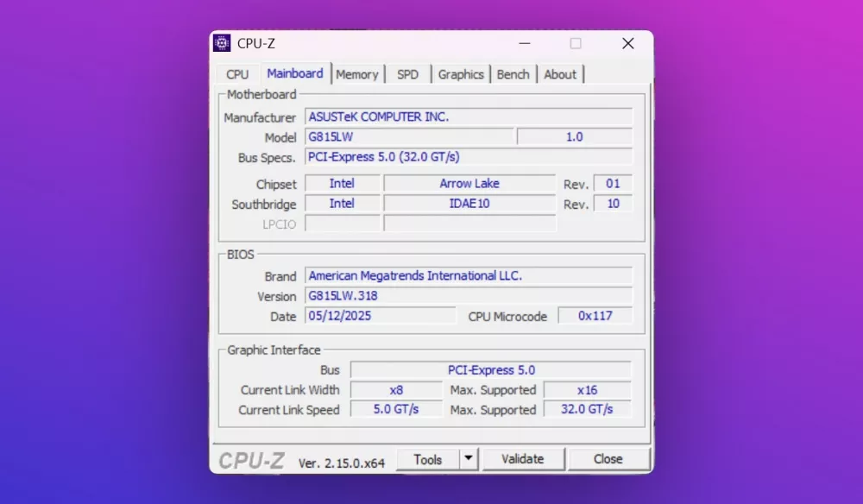
Task: Click the BIOS Version label
Action: [x=276, y=297]
